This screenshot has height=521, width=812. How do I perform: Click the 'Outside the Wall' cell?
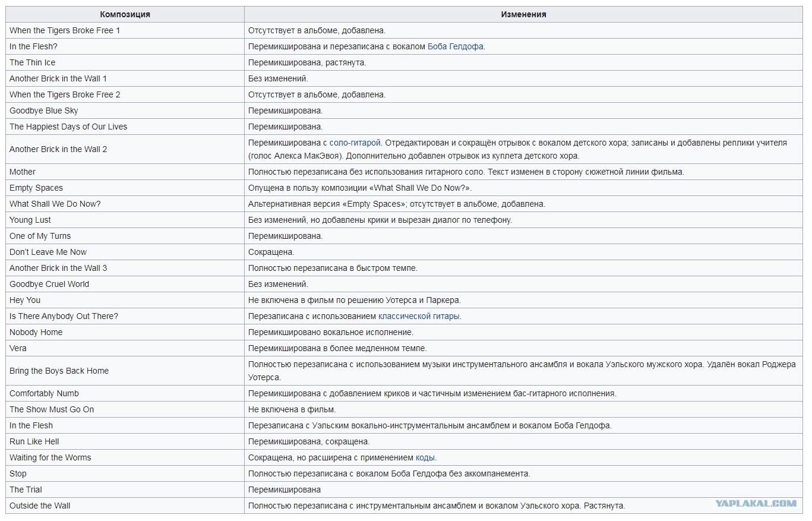pyautogui.click(x=125, y=506)
